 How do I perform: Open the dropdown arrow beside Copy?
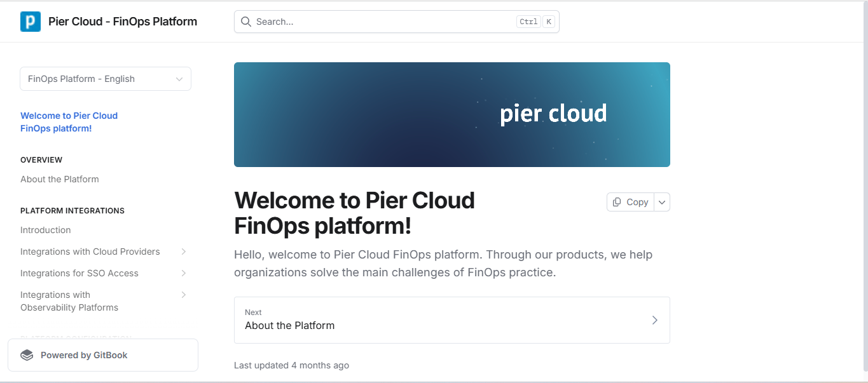662,202
